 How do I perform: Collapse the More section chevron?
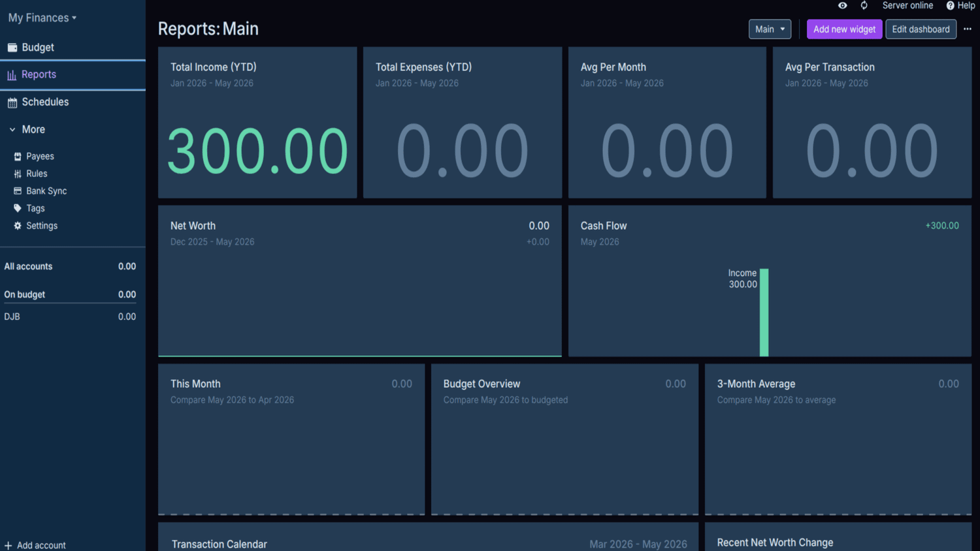(x=12, y=130)
